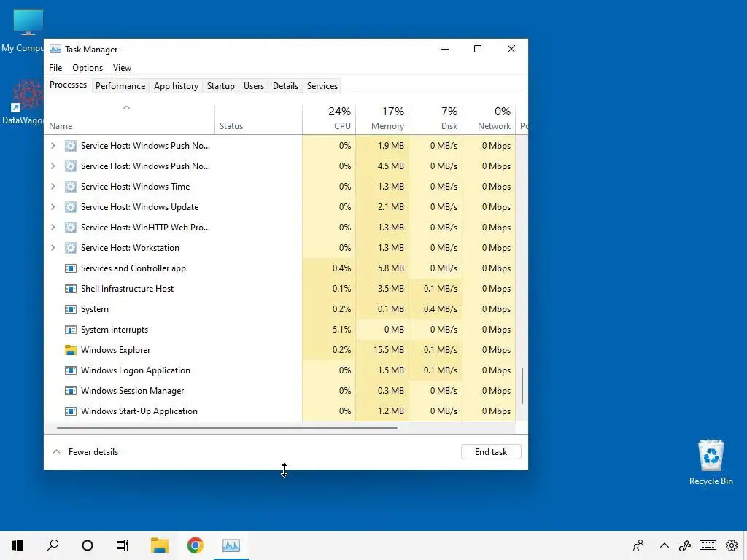This screenshot has height=560, width=747.
Task: Click the Fewer details label
Action: click(x=93, y=452)
